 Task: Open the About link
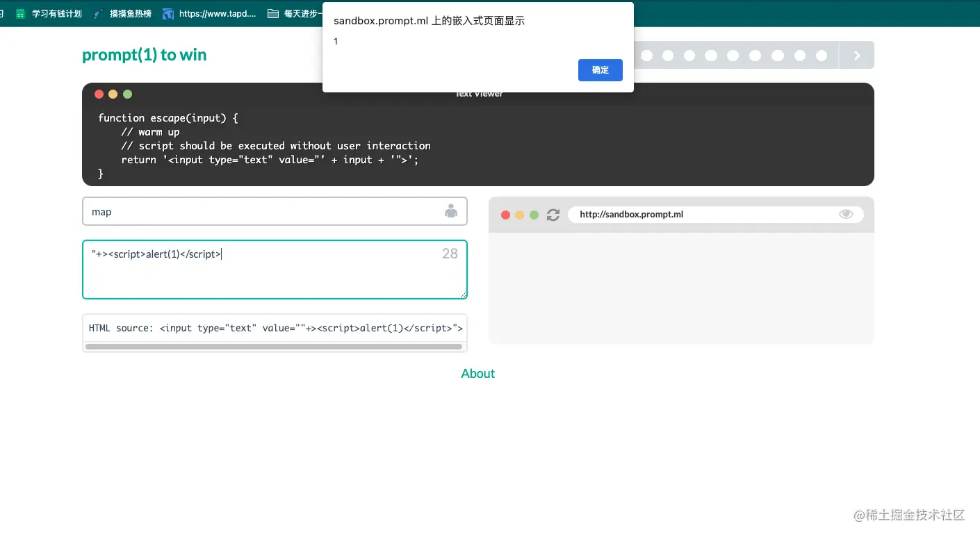click(x=478, y=374)
